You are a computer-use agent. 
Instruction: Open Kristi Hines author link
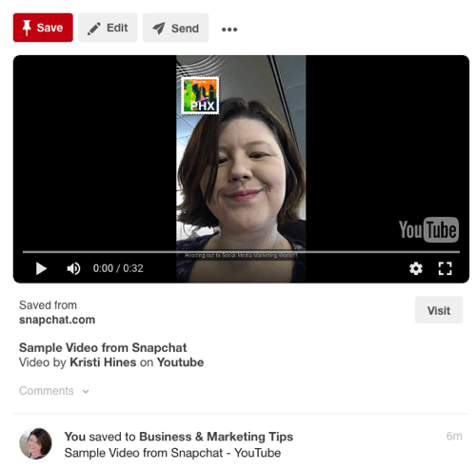click(x=103, y=362)
